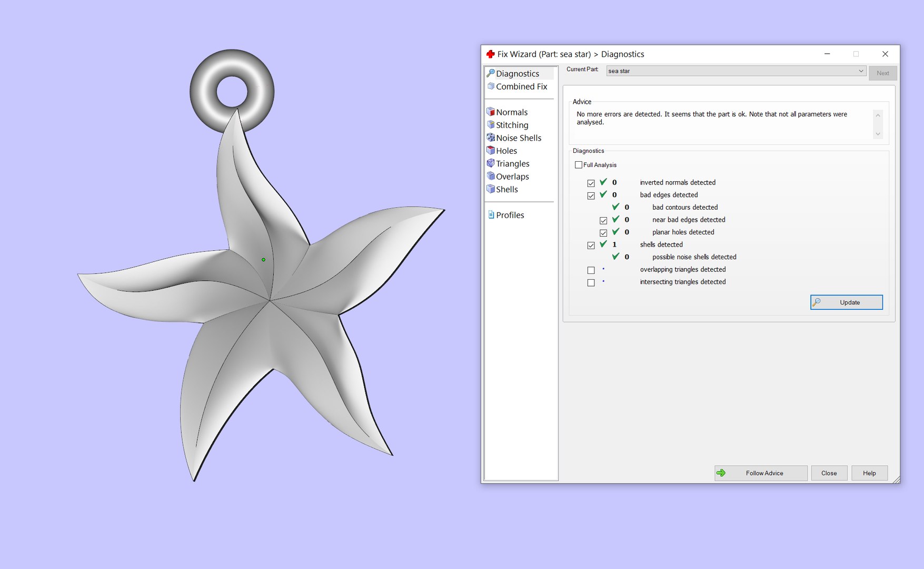Click green checkmark beside noise shells
This screenshot has width=924, height=569.
pos(615,256)
